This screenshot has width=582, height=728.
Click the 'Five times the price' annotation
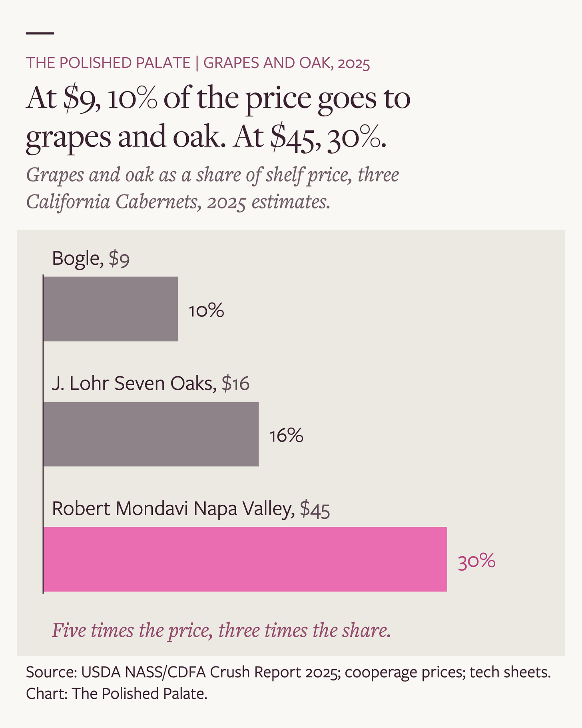click(x=221, y=630)
